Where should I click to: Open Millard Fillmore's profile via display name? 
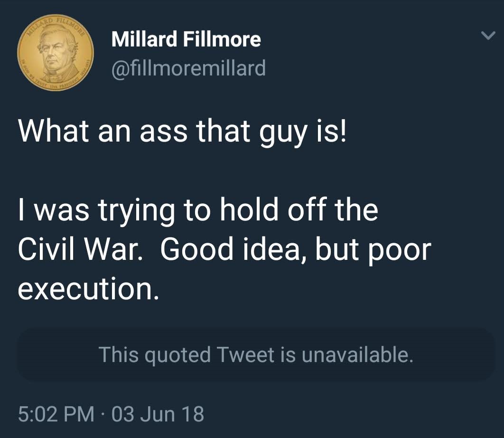[186, 39]
